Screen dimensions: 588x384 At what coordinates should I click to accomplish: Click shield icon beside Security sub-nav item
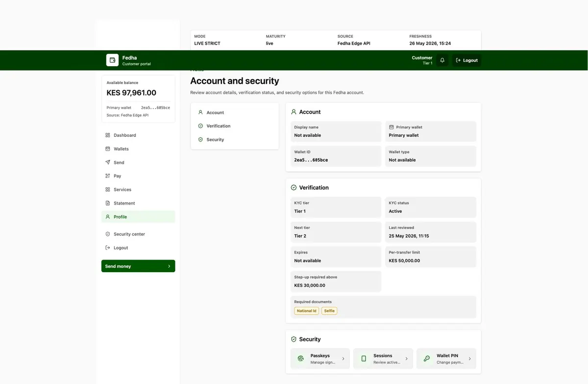[x=200, y=140]
